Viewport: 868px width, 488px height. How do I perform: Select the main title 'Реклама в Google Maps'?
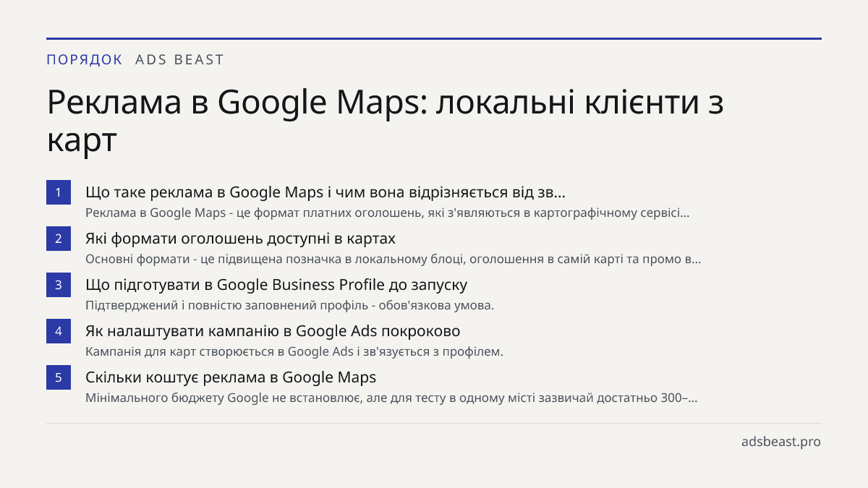click(x=386, y=121)
